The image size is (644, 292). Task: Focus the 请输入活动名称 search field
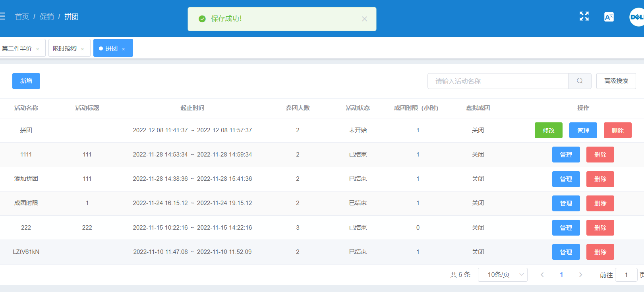point(498,81)
